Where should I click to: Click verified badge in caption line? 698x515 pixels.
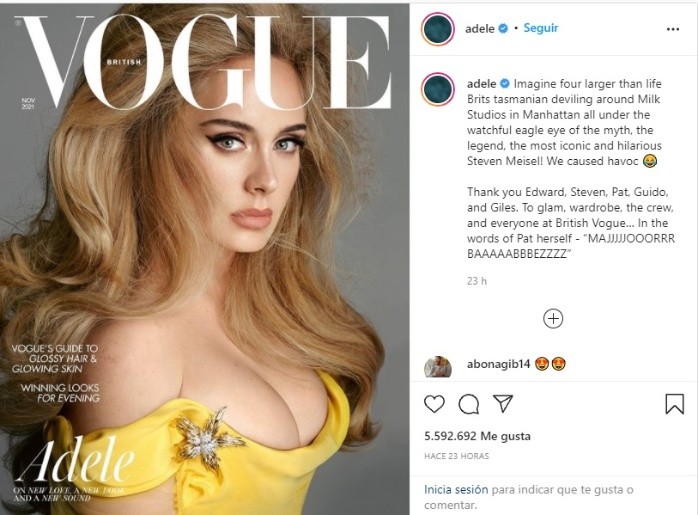coord(505,83)
